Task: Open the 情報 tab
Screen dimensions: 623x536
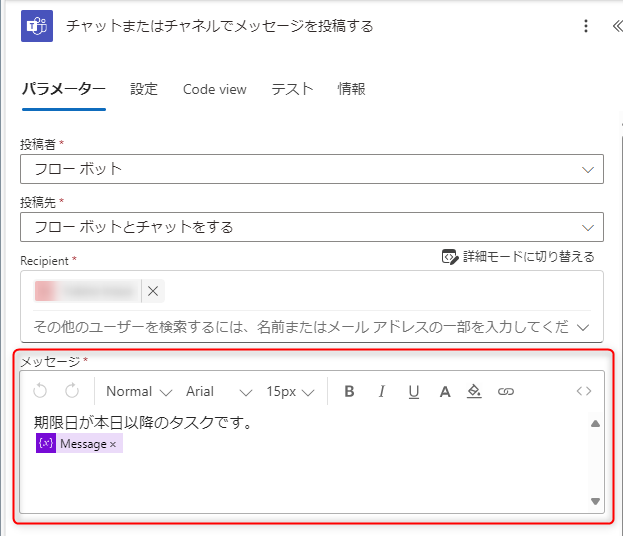Action: pos(351,89)
